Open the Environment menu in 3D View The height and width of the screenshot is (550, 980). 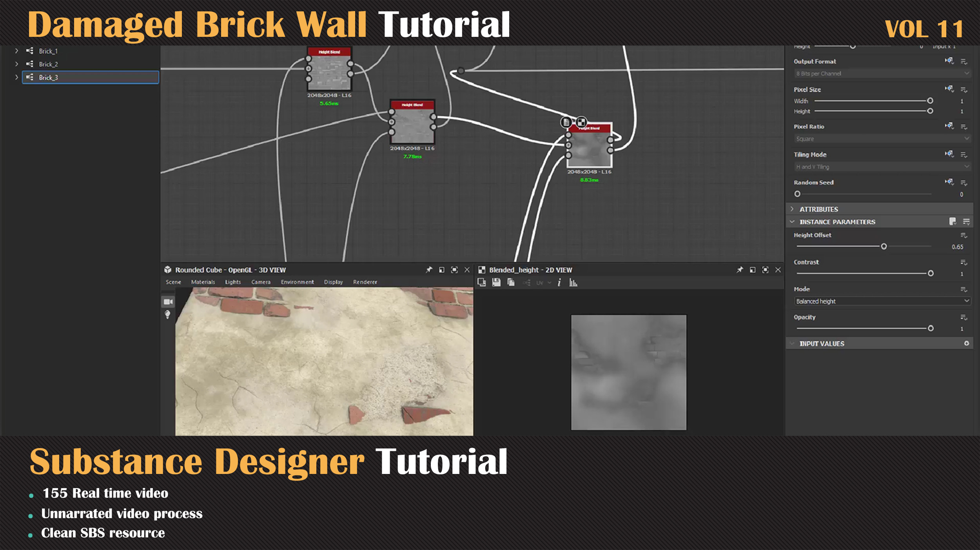297,282
